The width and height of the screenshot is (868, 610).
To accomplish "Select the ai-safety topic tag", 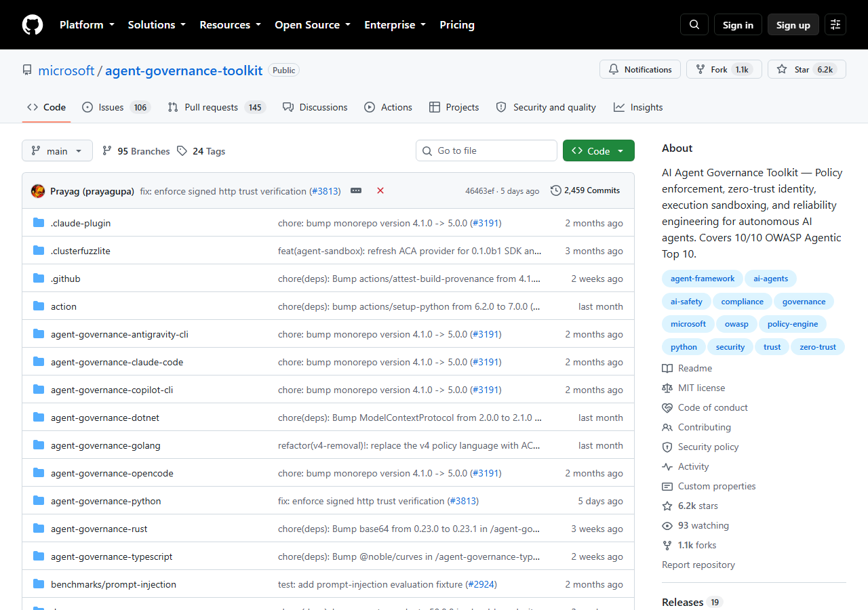I will (x=686, y=302).
